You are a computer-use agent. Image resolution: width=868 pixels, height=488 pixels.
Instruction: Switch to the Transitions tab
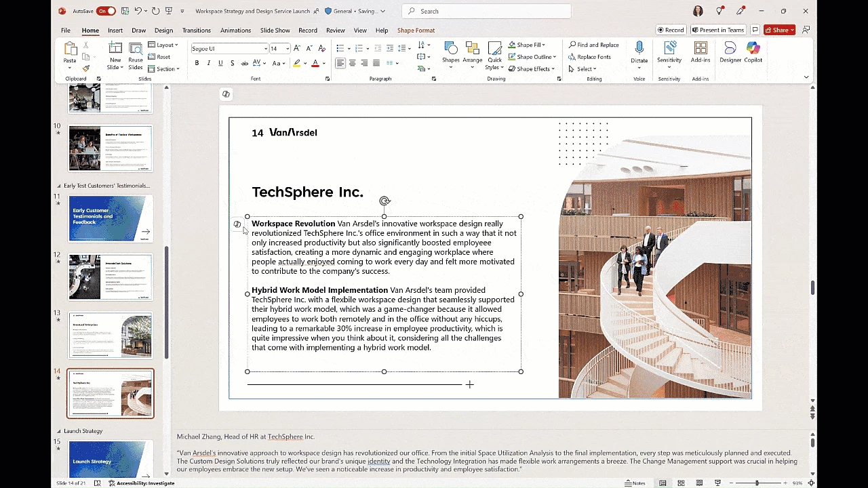197,30
